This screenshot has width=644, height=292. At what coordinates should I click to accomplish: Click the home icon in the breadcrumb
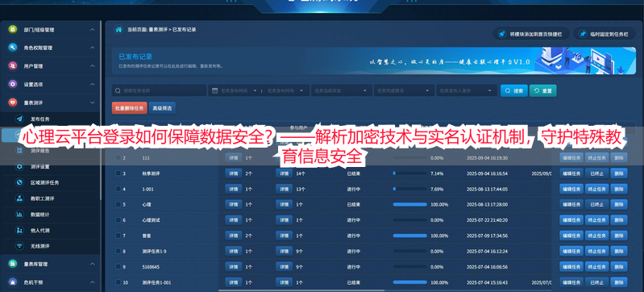coord(118,30)
